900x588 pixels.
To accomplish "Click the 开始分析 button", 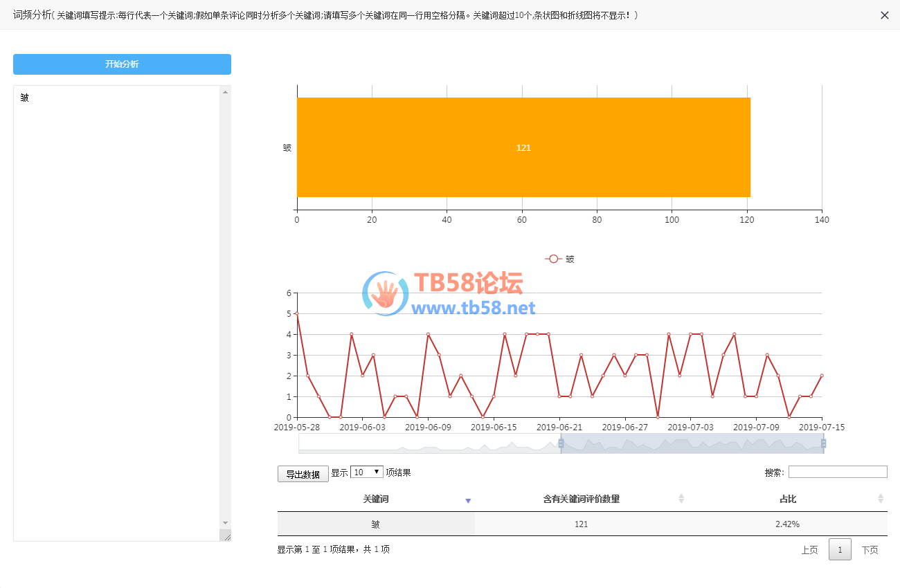I will 122,64.
